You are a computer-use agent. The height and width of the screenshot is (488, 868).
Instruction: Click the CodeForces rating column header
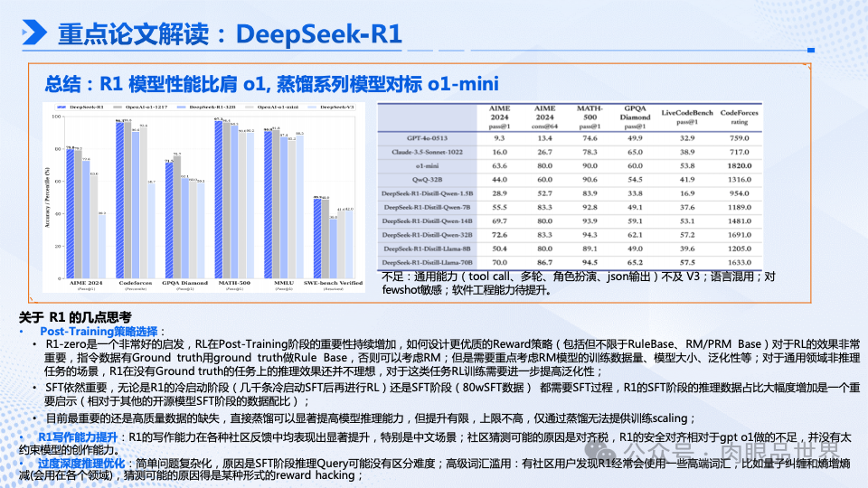pos(739,117)
